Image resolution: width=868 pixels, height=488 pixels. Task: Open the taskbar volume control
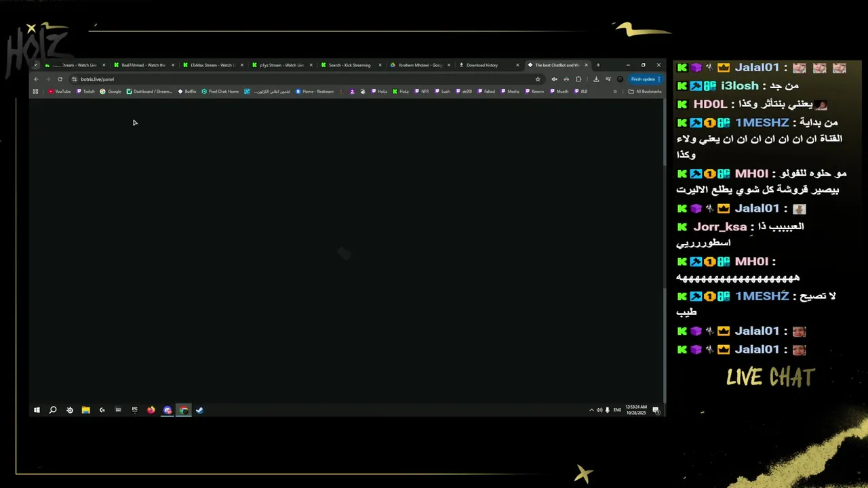point(599,410)
